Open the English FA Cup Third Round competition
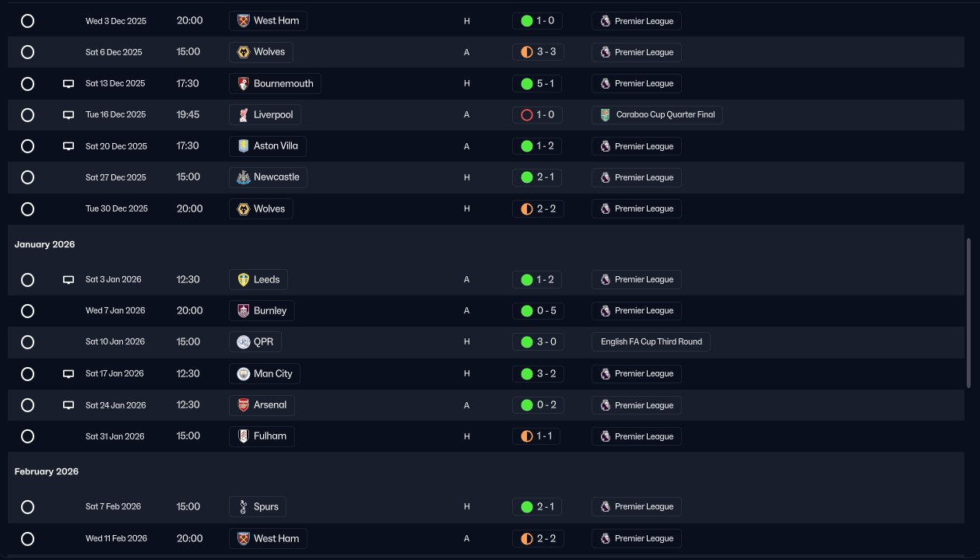The image size is (980, 560). pyautogui.click(x=651, y=341)
